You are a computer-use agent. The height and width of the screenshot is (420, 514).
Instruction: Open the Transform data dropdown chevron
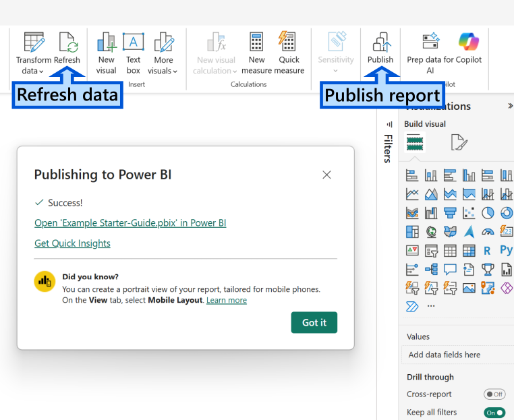[x=41, y=71]
